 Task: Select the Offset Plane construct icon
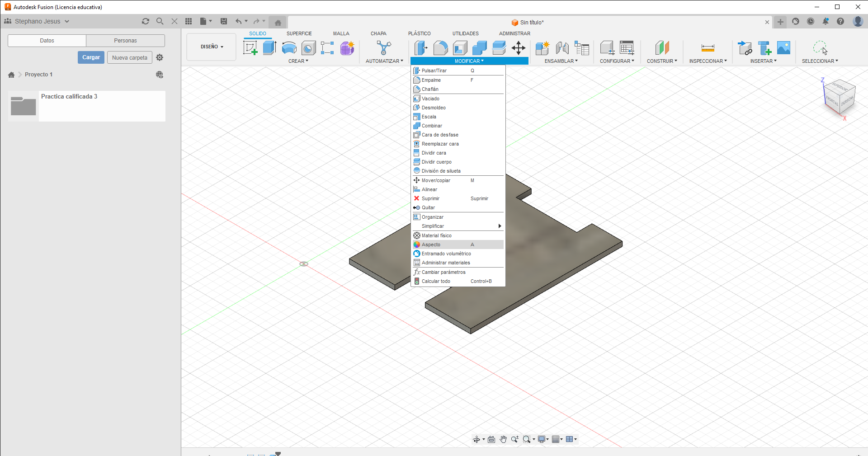[x=662, y=47]
